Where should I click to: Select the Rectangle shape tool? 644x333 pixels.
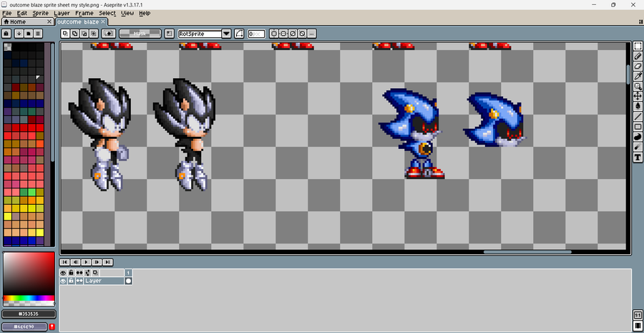click(x=638, y=127)
